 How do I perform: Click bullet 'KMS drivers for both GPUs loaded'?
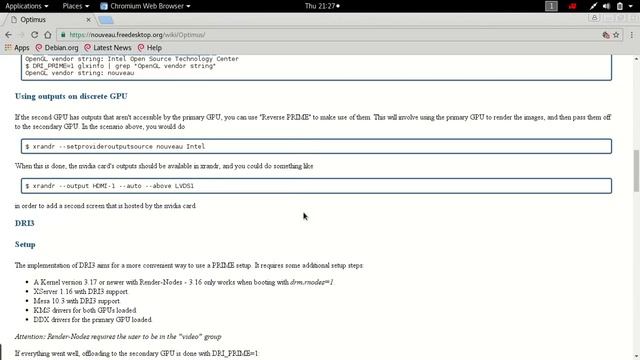point(85,310)
